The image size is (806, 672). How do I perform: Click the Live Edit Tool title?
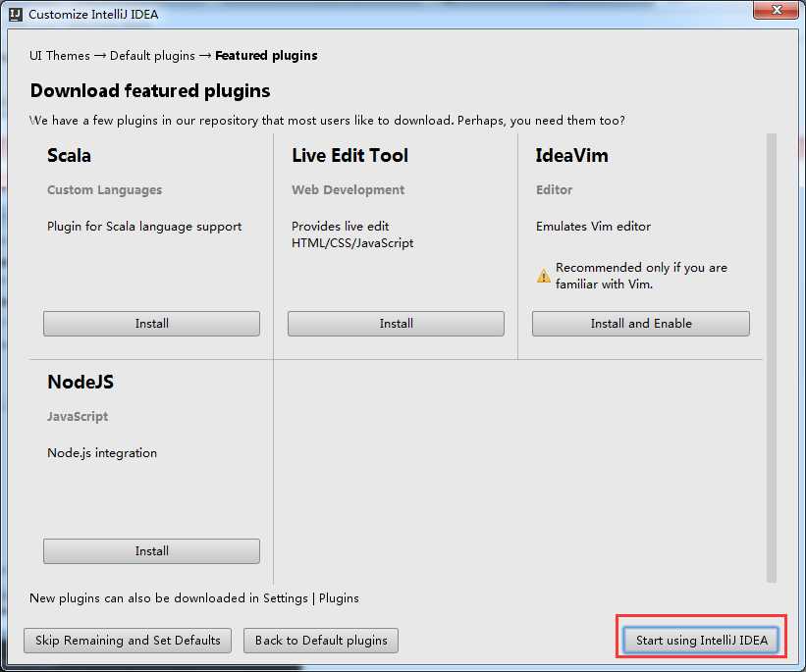pyautogui.click(x=350, y=155)
